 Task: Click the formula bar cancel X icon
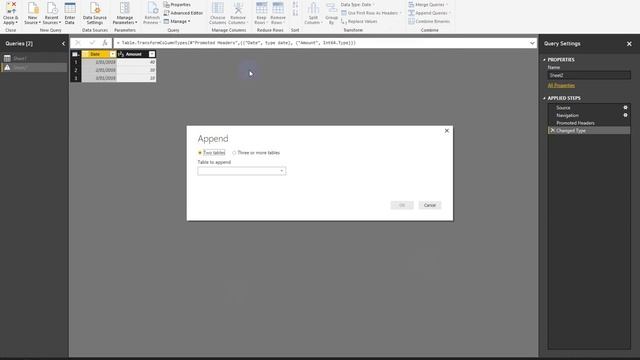[78, 43]
